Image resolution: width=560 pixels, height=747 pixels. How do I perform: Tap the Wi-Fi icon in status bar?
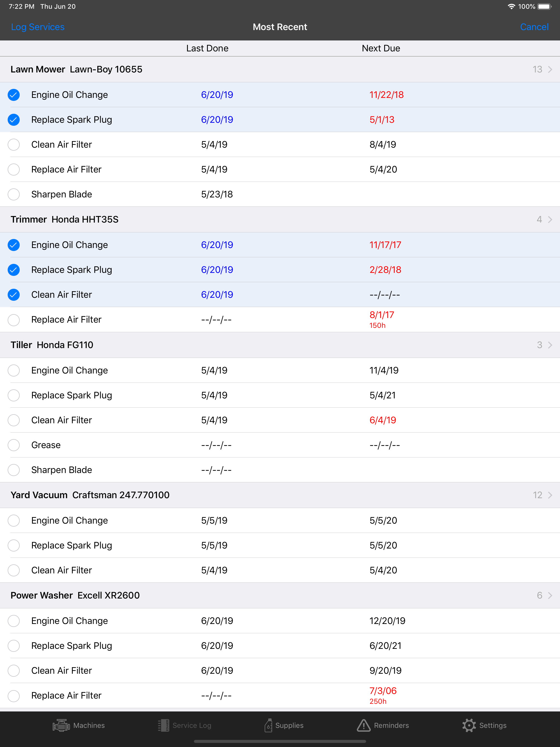pos(511,6)
